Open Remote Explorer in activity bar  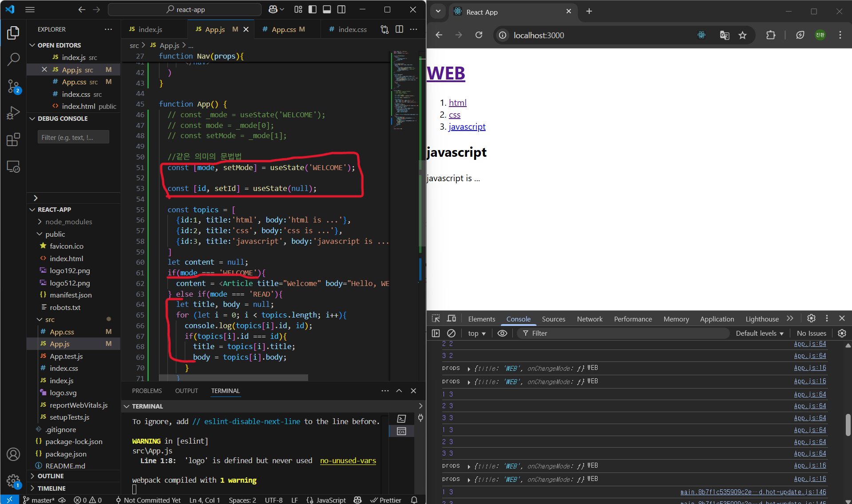click(x=13, y=167)
